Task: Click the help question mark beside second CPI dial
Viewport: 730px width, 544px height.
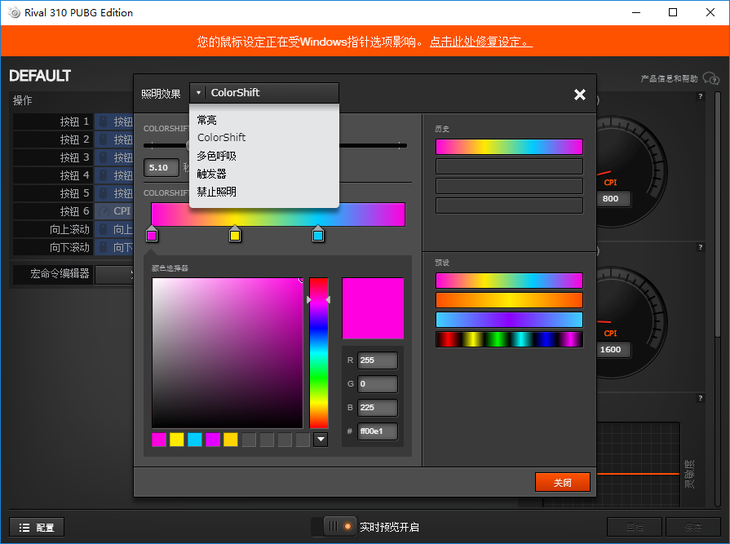Action: click(x=700, y=247)
